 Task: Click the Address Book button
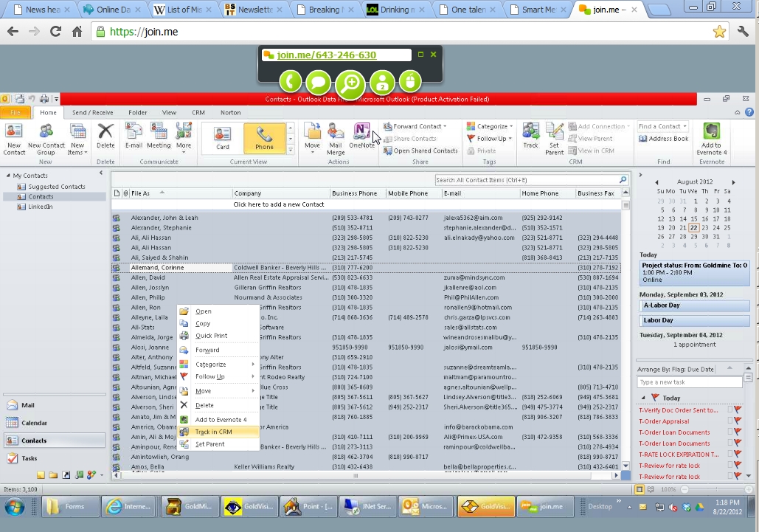tap(663, 139)
